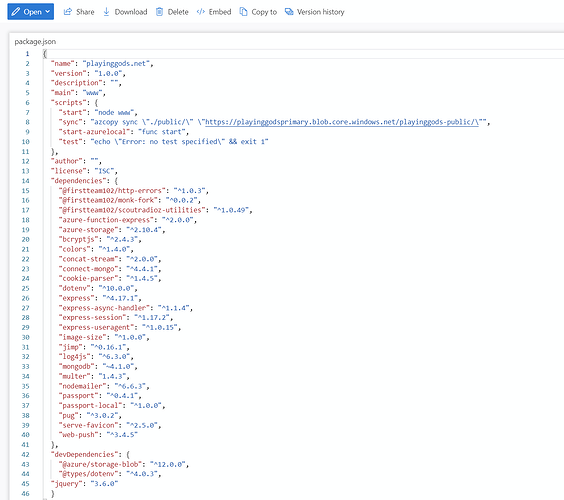The height and width of the screenshot is (500, 564).
Task: Click line number 1 in the gutter
Action: coord(27,54)
